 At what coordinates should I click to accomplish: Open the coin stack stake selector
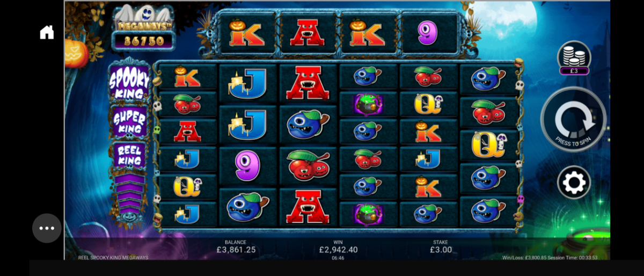pos(574,58)
